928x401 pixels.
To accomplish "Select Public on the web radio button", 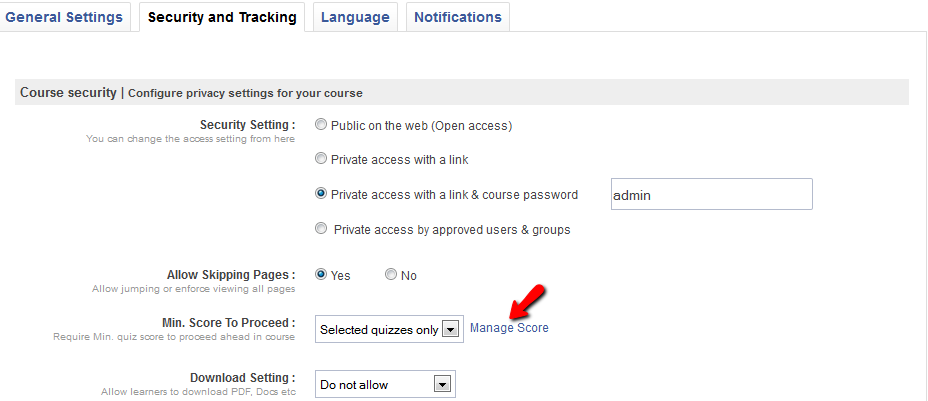I will pos(321,126).
